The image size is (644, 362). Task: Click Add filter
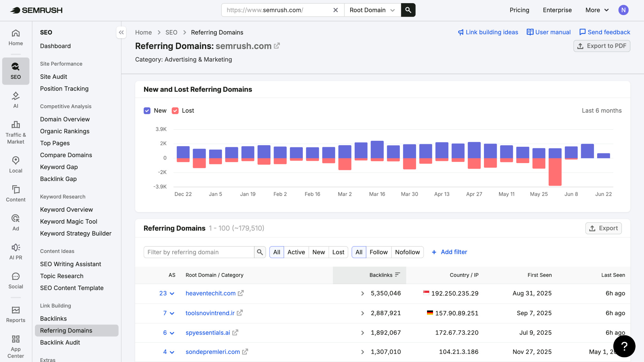449,252
